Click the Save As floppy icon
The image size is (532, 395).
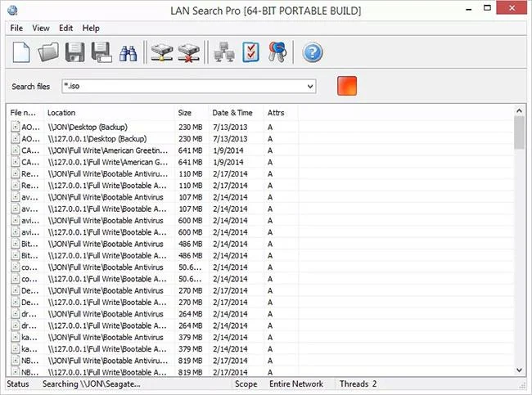point(101,52)
